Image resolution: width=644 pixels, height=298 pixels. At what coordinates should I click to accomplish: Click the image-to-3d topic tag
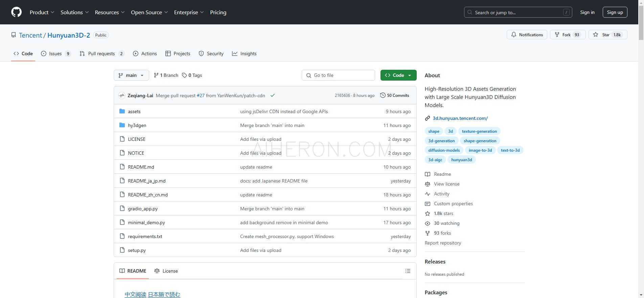pos(480,150)
